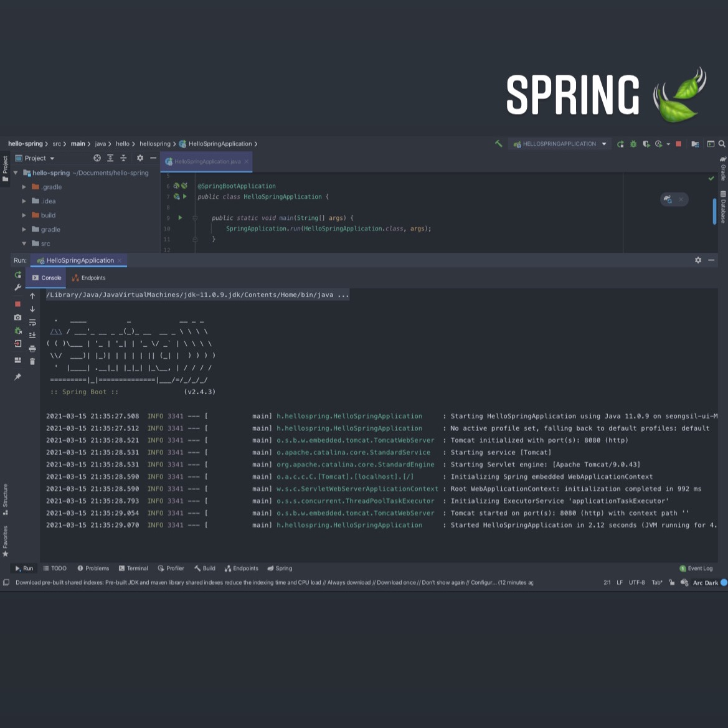728x728 pixels.
Task: Select opened file with the crosshair icon
Action: pos(97,158)
